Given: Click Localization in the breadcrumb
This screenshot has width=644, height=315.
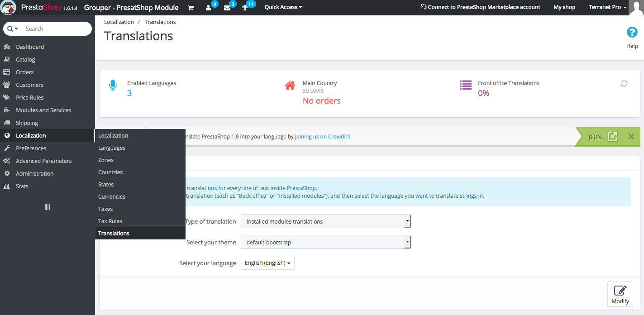Looking at the screenshot, I should (119, 22).
